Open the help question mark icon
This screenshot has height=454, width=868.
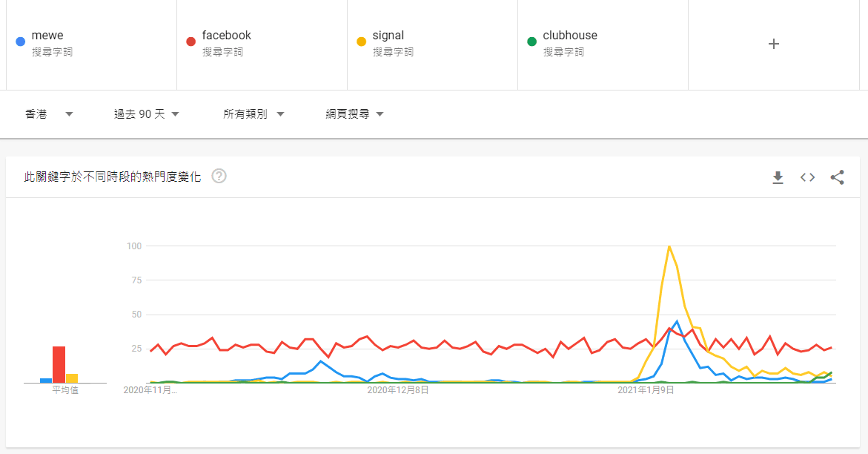pos(219,177)
